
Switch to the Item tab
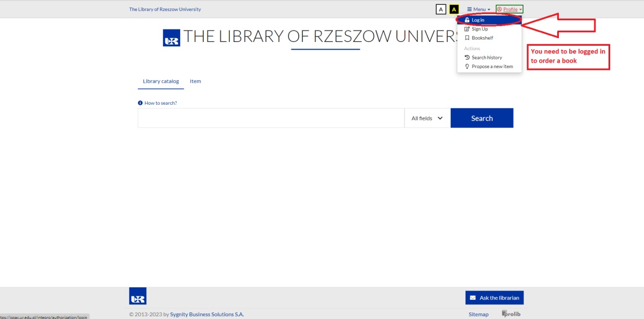[x=195, y=81]
